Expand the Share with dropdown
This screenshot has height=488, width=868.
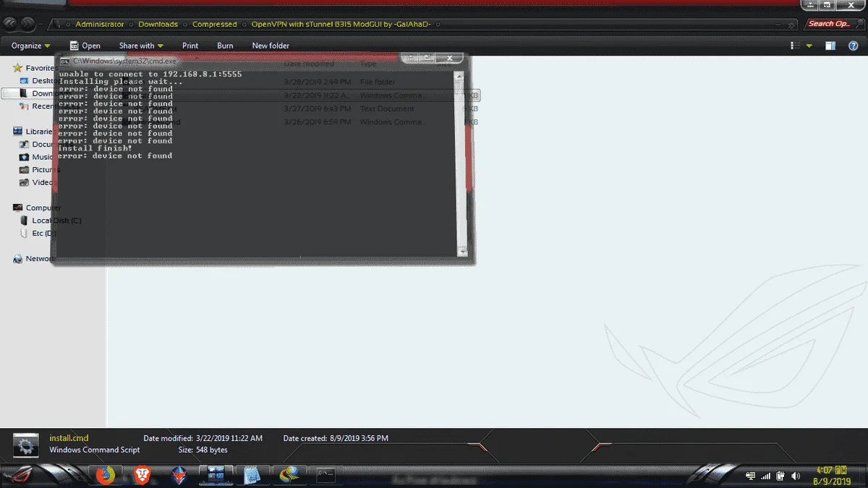tap(141, 46)
